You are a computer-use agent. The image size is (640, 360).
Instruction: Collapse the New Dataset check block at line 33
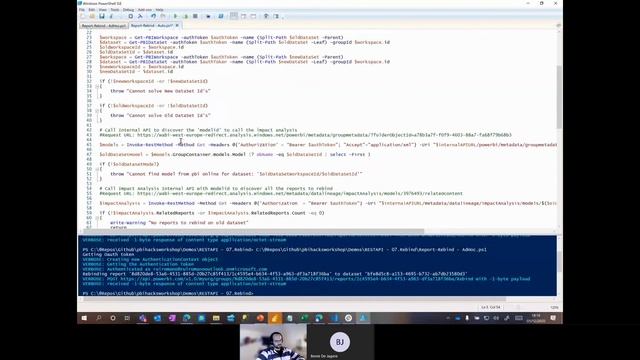pyautogui.click(x=97, y=86)
